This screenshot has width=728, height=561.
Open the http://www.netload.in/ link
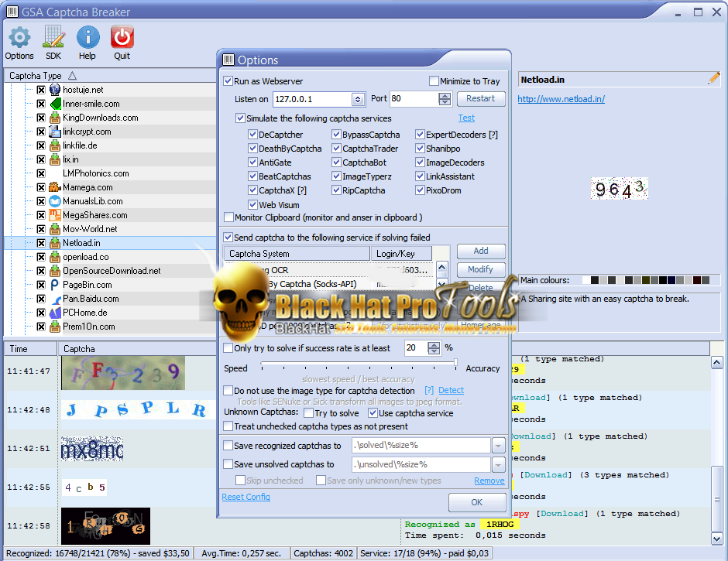click(x=561, y=99)
